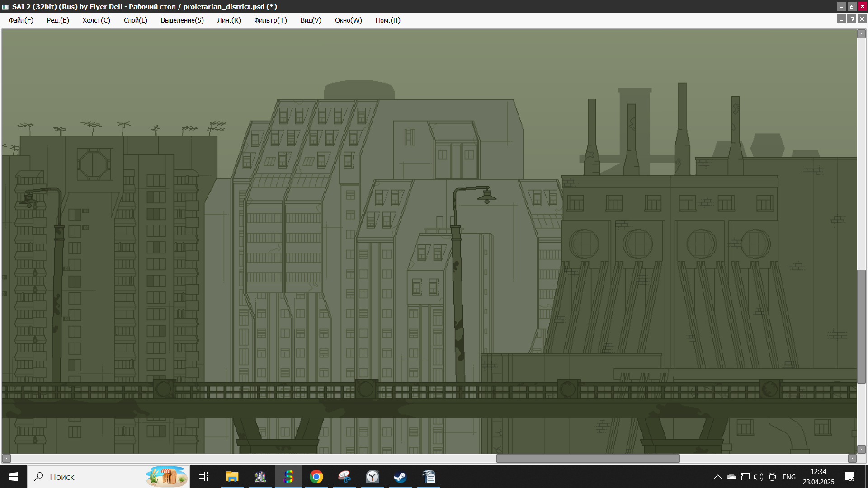Click the vertical scrollbar up arrow
The image size is (868, 488).
coord(862,34)
